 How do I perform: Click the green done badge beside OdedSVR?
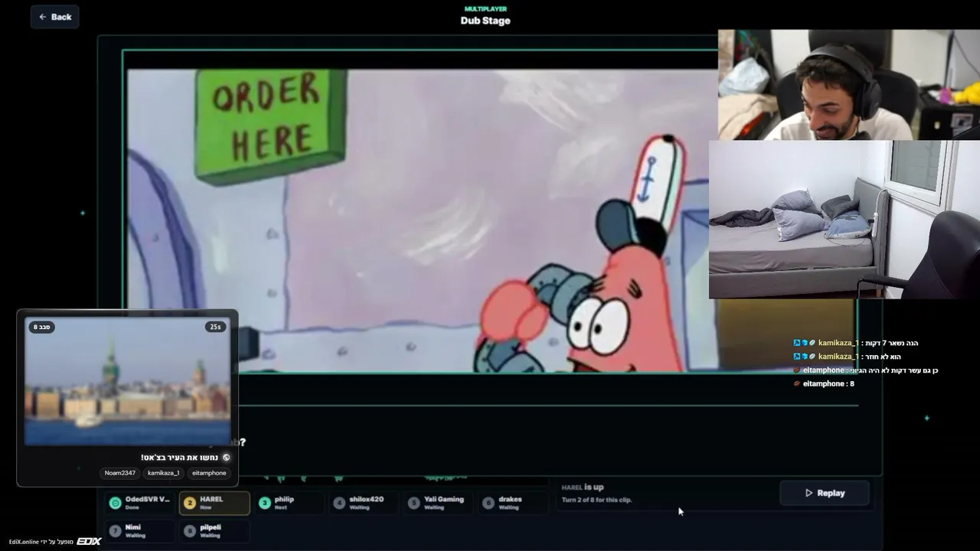click(x=116, y=503)
